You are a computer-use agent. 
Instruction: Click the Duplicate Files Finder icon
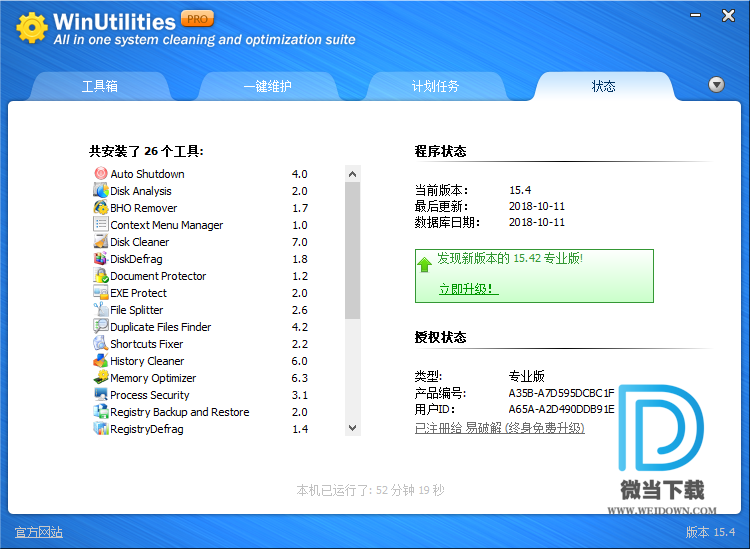coord(100,326)
